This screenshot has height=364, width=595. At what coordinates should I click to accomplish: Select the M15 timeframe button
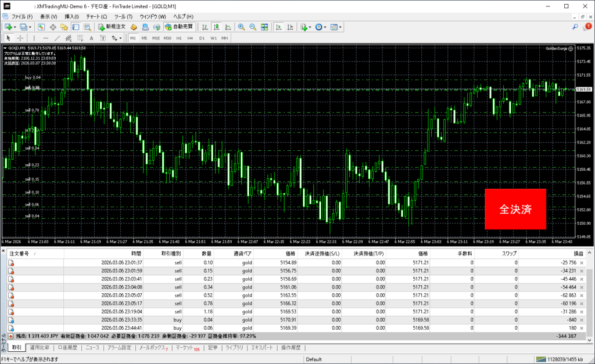(x=156, y=38)
